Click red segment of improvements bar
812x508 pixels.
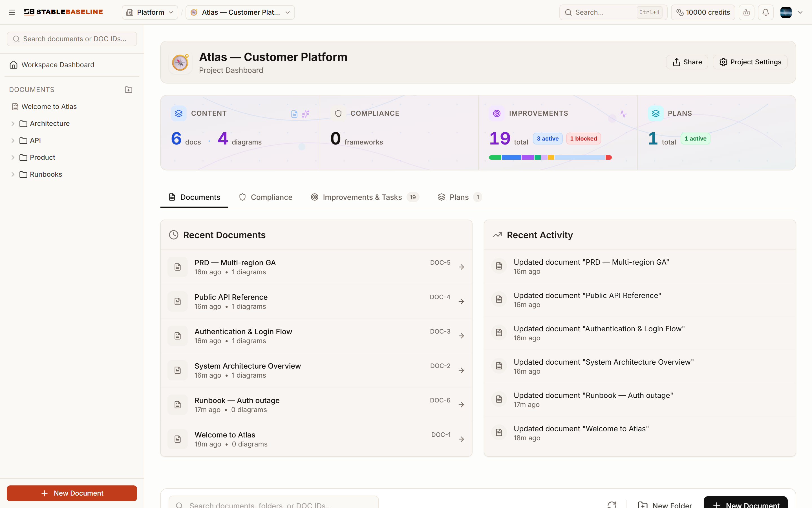pyautogui.click(x=609, y=157)
